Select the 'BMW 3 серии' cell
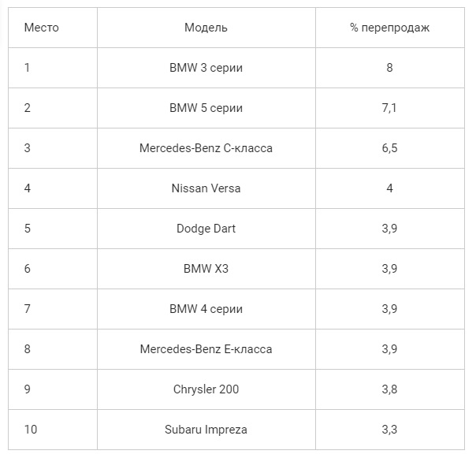476x458 pixels. (x=206, y=68)
